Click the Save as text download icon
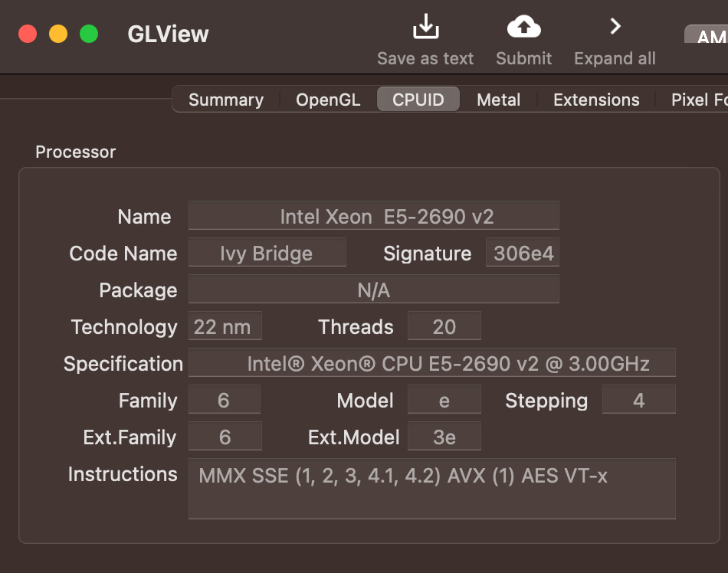Screen dimensions: 728x573 click(426, 26)
